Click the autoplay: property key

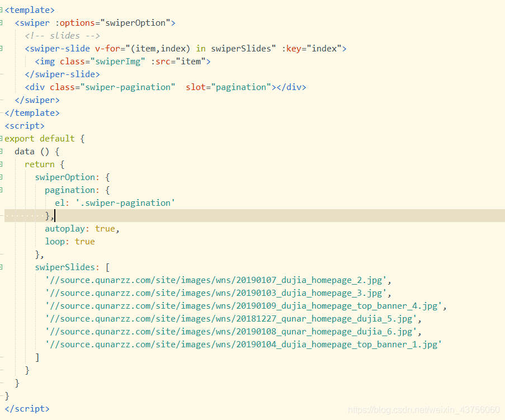[x=67, y=229]
